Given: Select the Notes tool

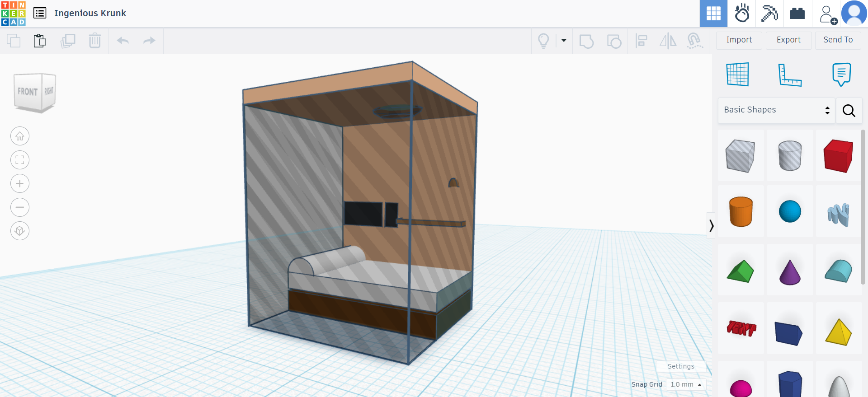Looking at the screenshot, I should (x=841, y=75).
